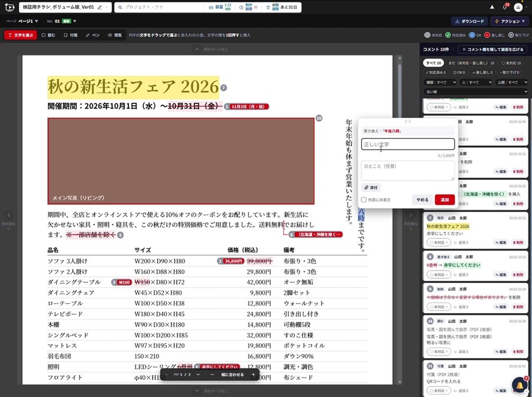Click annotation badge 6 （北海道・沖縄を除く…
532x397 pixels.
(x=316, y=235)
